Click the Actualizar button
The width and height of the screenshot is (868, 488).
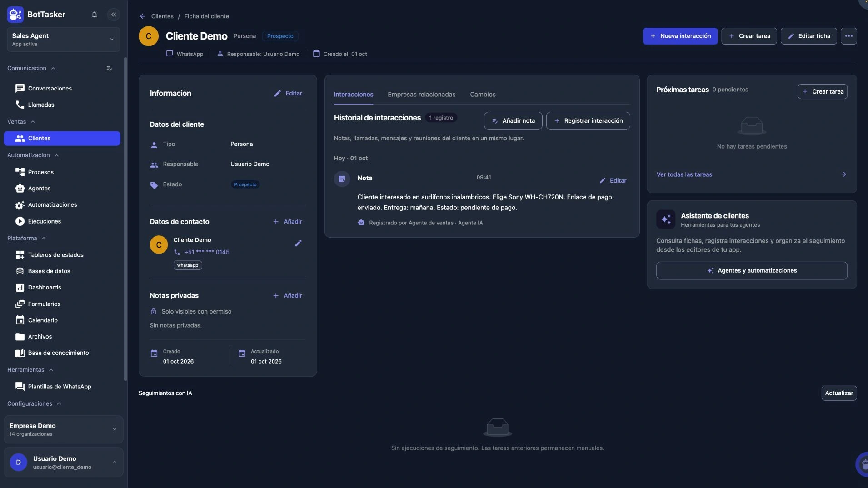click(839, 393)
